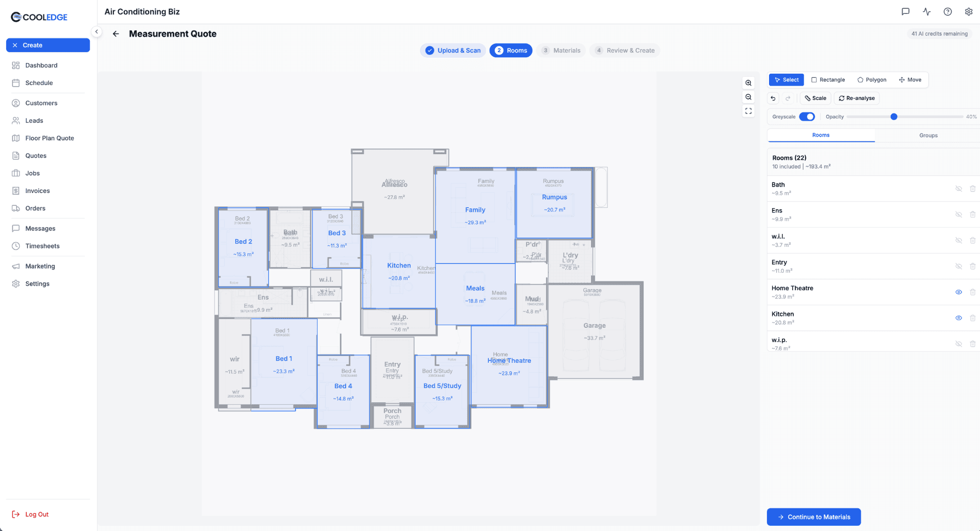Viewport: 980px width, 531px height.
Task: Open the Settings gear menu
Action: click(969, 11)
